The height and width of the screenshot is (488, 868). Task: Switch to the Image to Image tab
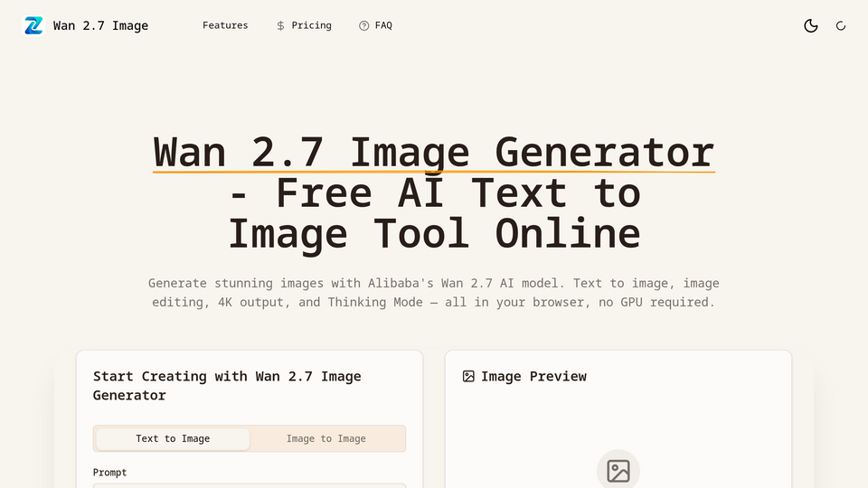[326, 439]
